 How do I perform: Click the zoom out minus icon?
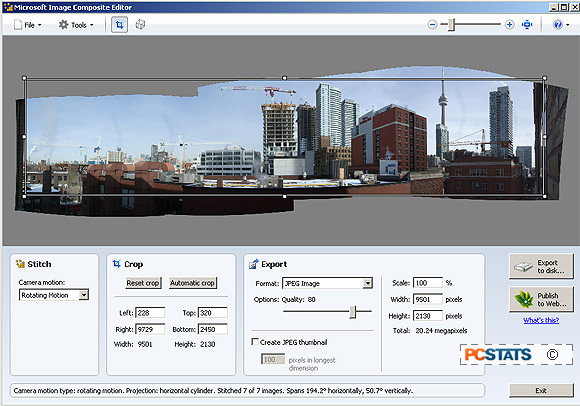432,25
